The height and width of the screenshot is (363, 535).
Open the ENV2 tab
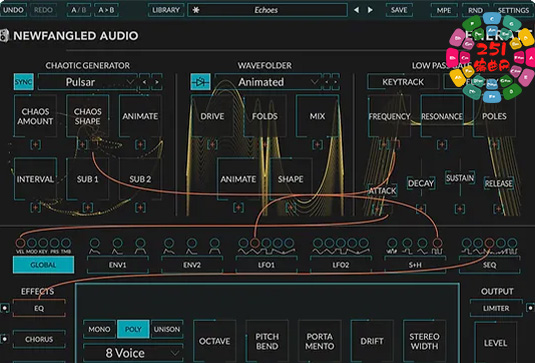(192, 265)
